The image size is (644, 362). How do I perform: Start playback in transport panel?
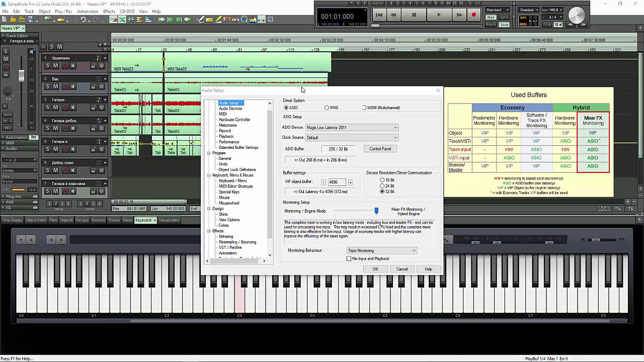coord(439,15)
